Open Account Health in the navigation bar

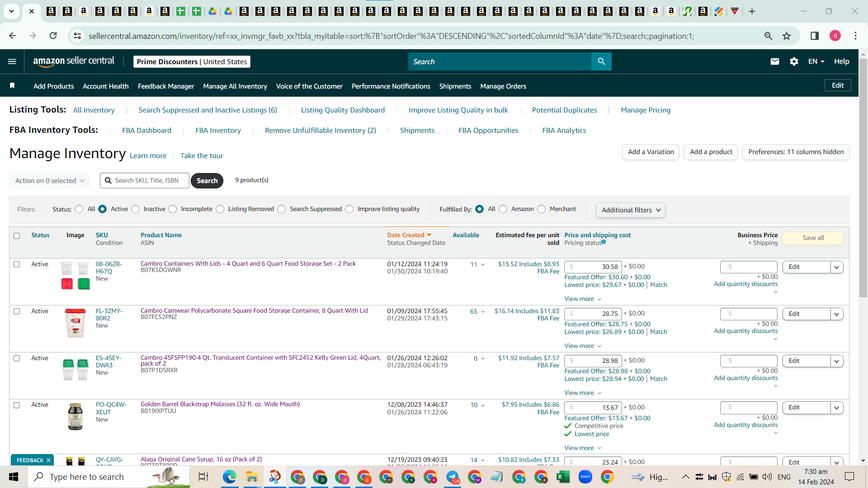click(106, 86)
